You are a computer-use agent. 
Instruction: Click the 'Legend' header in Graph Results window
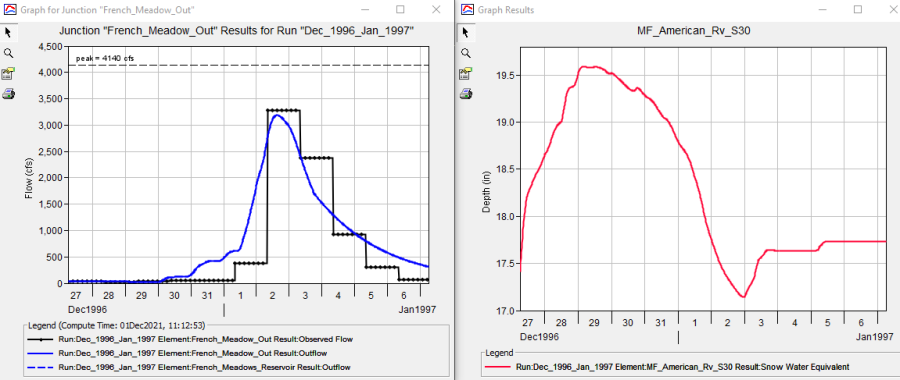(499, 353)
